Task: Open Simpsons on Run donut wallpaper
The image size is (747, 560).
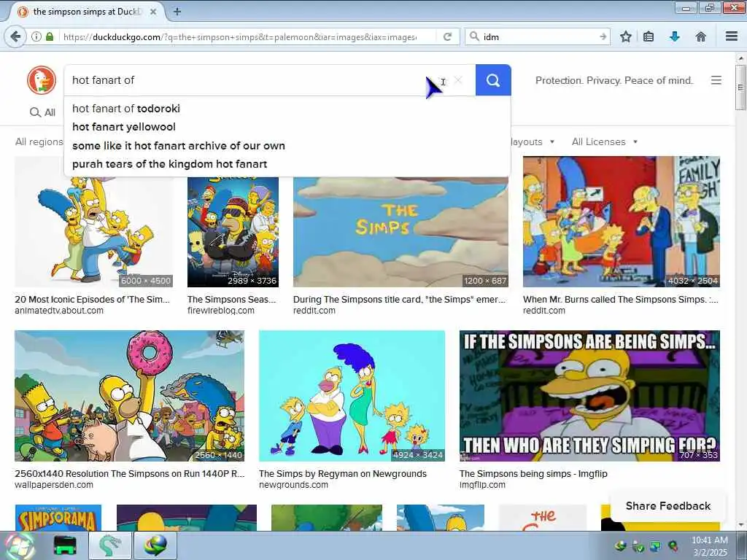Action: (x=130, y=396)
